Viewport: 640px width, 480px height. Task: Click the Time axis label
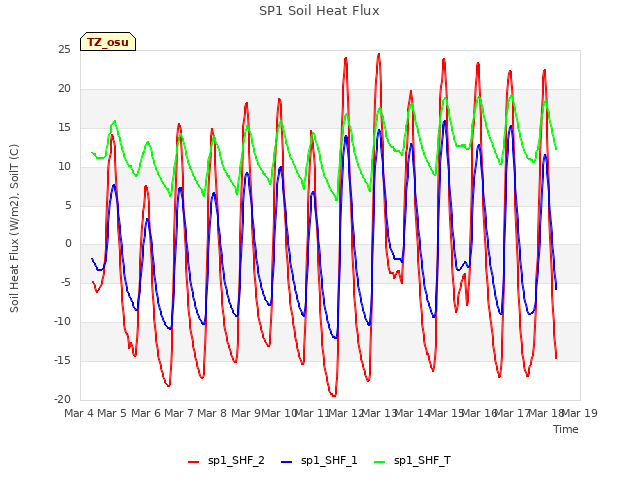[x=566, y=429]
